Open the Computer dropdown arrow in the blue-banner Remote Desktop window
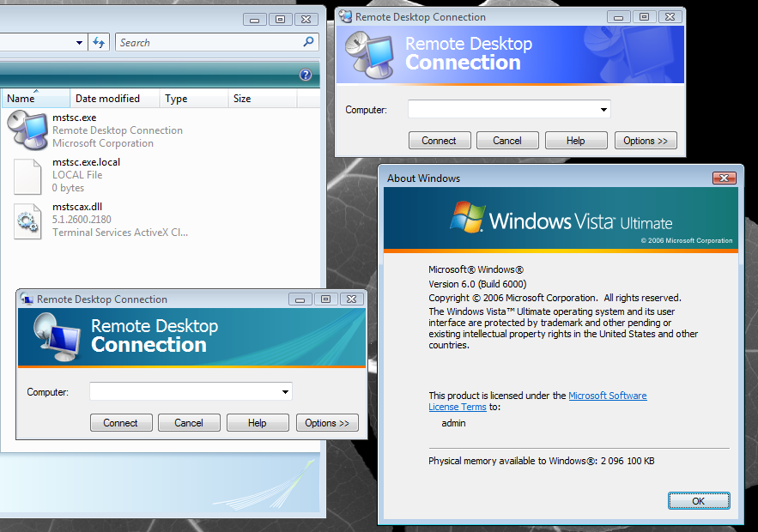This screenshot has height=532, width=758. [603, 109]
